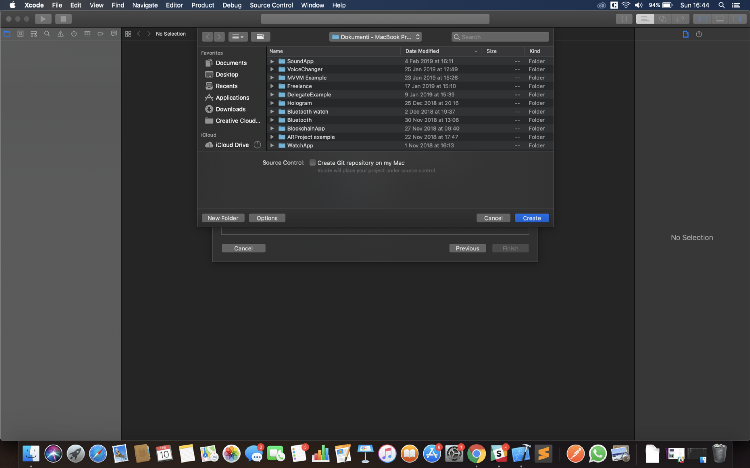Select the WatchApp folder row
The height and width of the screenshot is (468, 750).
tap(410, 145)
